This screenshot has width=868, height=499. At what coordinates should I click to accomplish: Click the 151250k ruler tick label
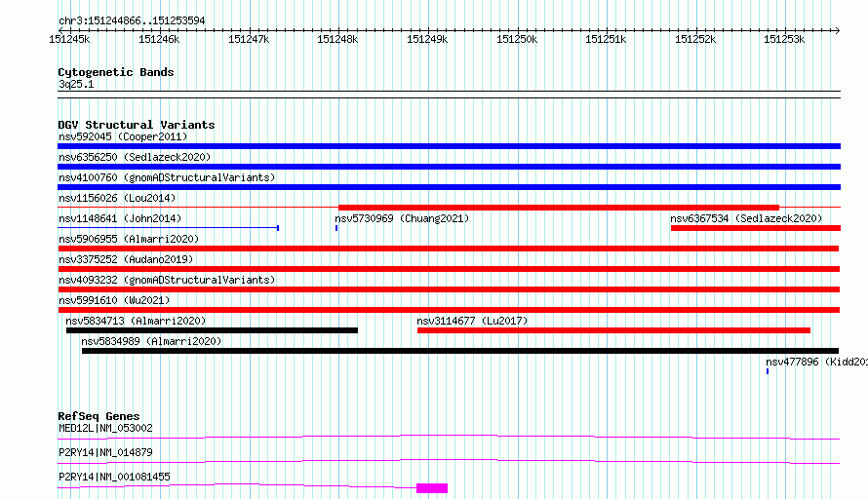pyautogui.click(x=517, y=39)
